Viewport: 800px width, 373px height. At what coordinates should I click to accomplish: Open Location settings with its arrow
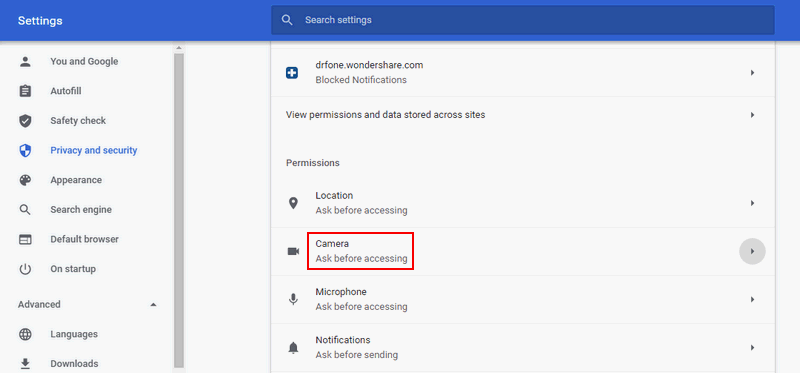tap(752, 203)
